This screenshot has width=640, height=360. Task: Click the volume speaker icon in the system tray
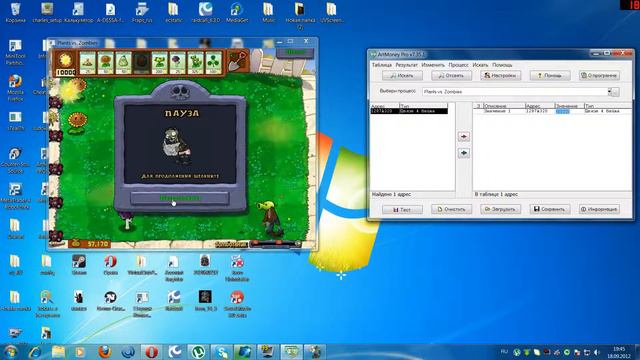coord(597,352)
